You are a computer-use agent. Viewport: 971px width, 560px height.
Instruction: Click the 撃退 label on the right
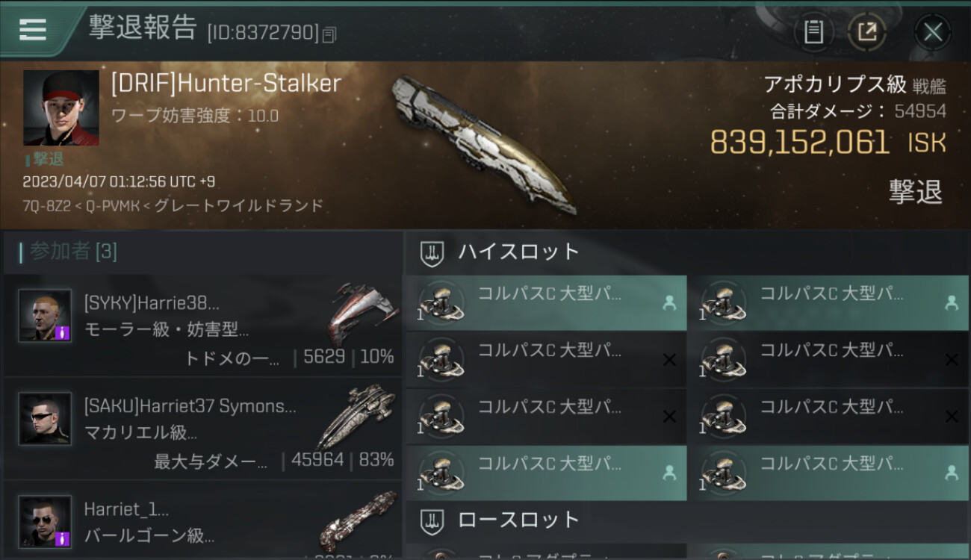click(x=916, y=192)
